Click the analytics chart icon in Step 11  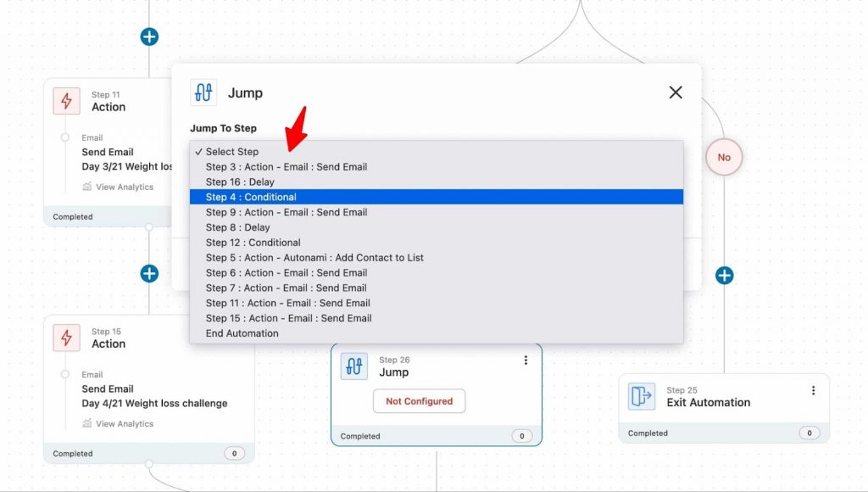click(x=87, y=187)
